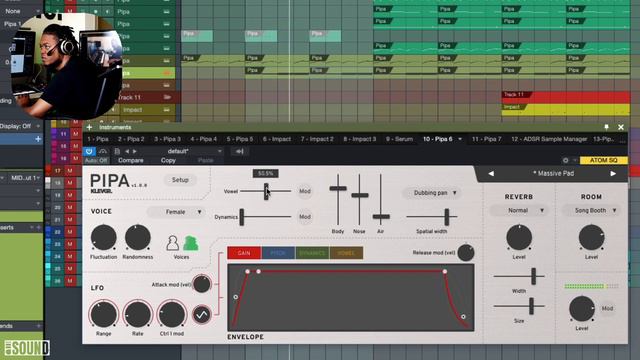The width and height of the screenshot is (640, 360).
Task: Click the Reverb Level knob
Action: [x=519, y=238]
